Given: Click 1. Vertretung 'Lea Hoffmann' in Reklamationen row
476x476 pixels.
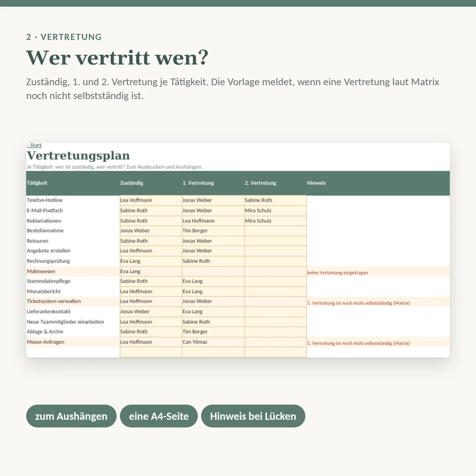Looking at the screenshot, I should pyautogui.click(x=213, y=221).
